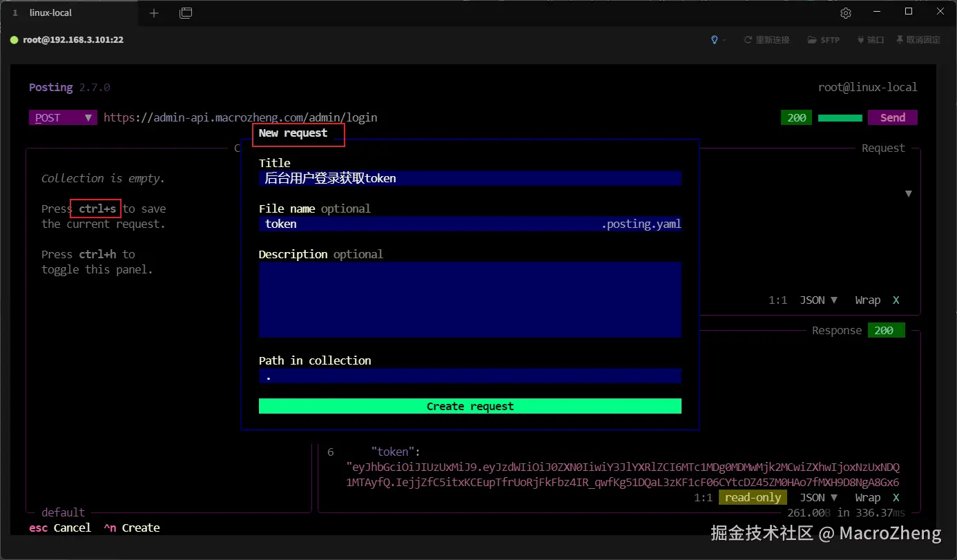Open the 端口 port forwarding button
The image size is (957, 560).
(871, 40)
